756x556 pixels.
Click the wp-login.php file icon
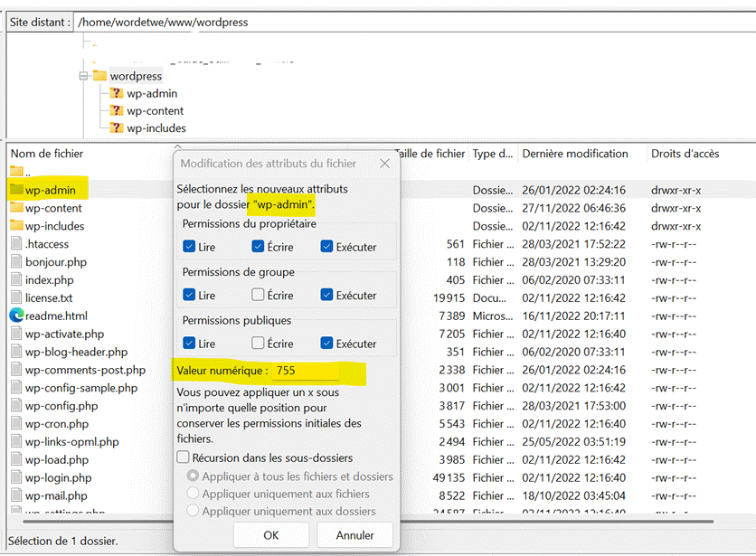click(x=16, y=477)
